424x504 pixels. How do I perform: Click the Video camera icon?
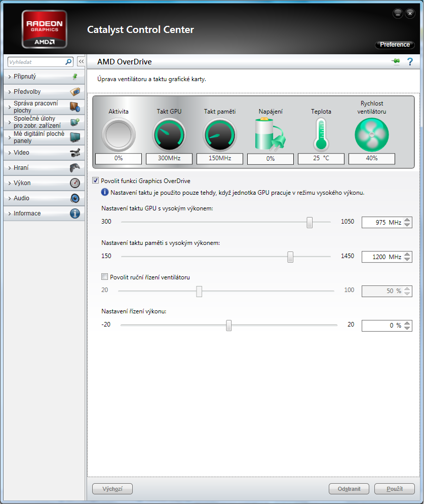(75, 153)
